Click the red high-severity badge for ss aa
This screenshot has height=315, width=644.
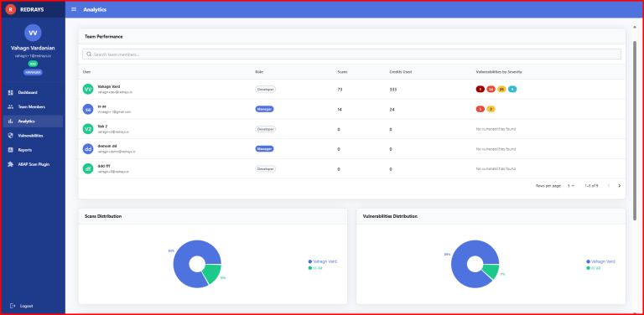pyautogui.click(x=480, y=109)
